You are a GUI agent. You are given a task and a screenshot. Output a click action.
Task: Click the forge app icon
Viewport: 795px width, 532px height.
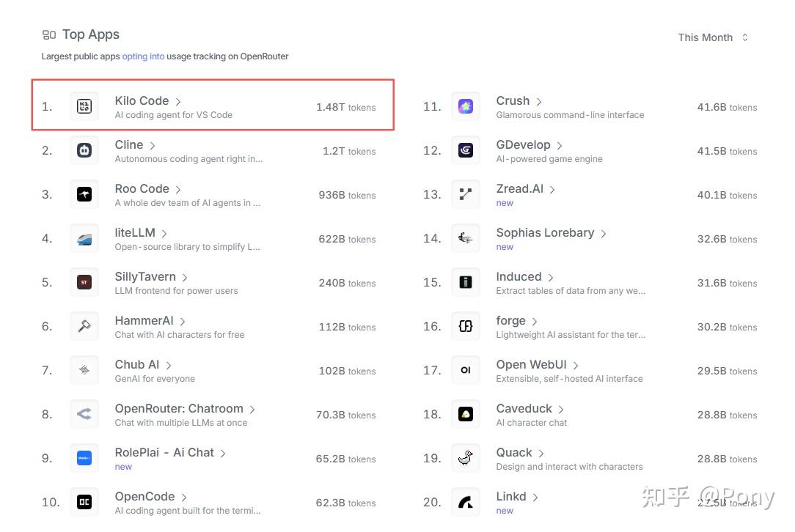[x=466, y=326]
